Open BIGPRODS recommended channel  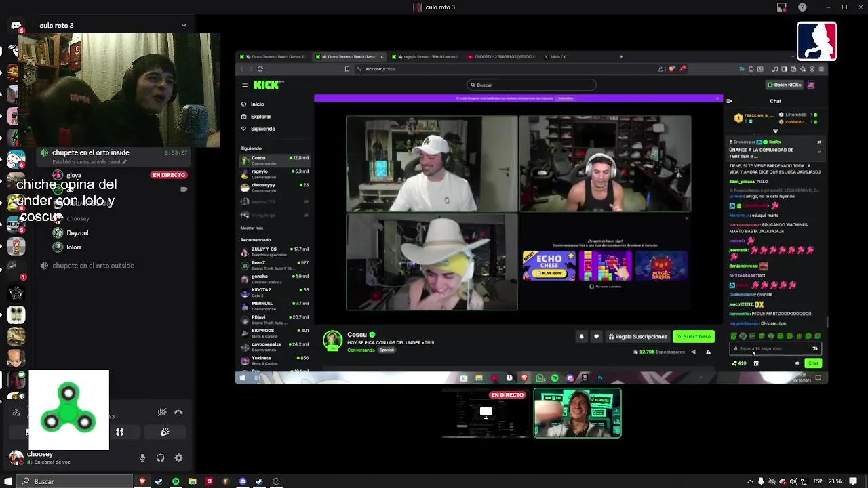275,333
